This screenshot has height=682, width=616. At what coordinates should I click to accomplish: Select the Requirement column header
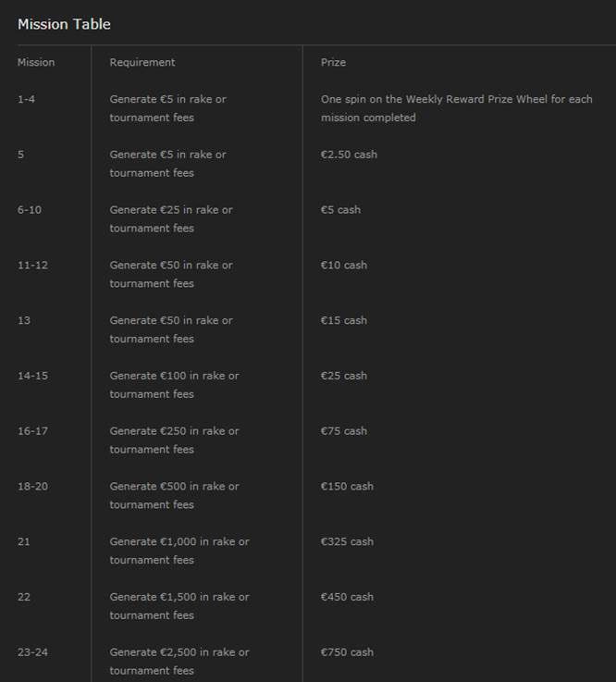[142, 63]
